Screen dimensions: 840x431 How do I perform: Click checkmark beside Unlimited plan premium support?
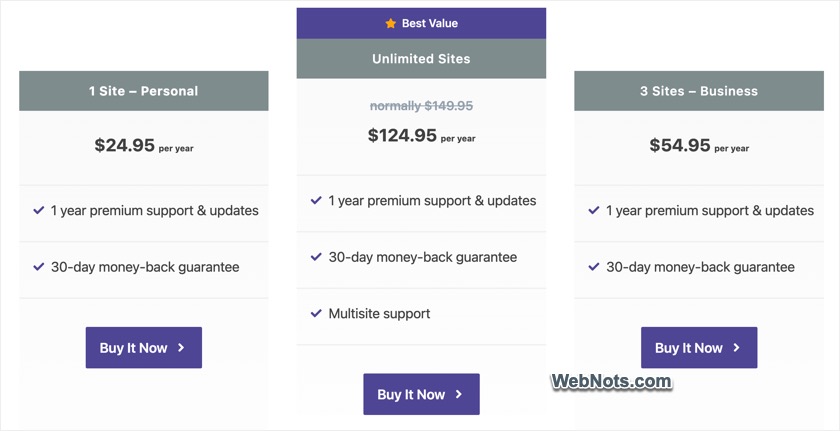(316, 201)
